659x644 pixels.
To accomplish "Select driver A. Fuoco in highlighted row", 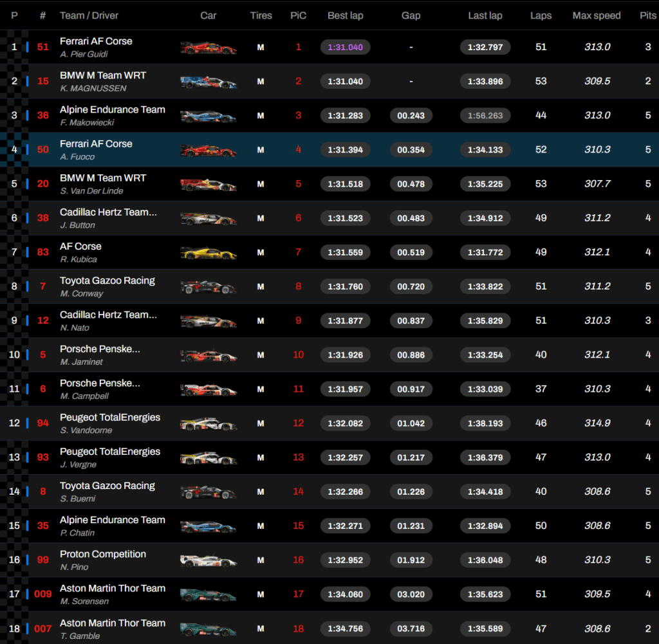I will (x=77, y=157).
